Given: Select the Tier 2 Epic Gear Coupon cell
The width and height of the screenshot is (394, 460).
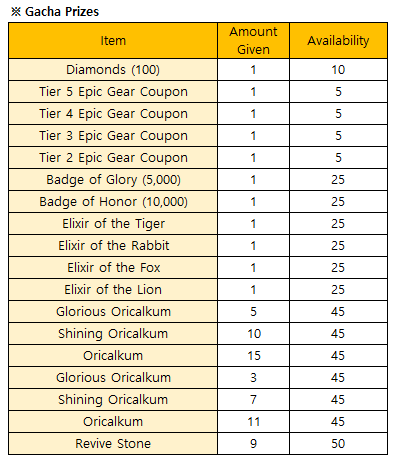Looking at the screenshot, I should pyautogui.click(x=113, y=158).
